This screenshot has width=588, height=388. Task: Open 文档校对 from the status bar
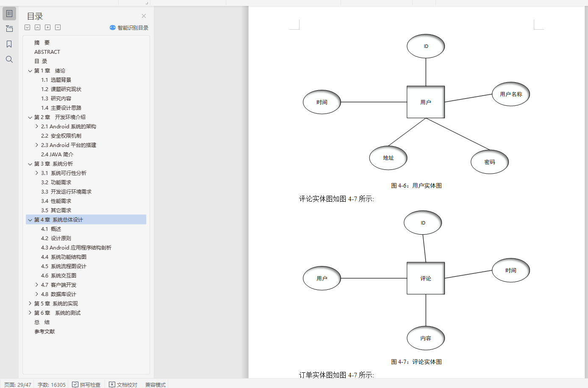click(x=123, y=385)
